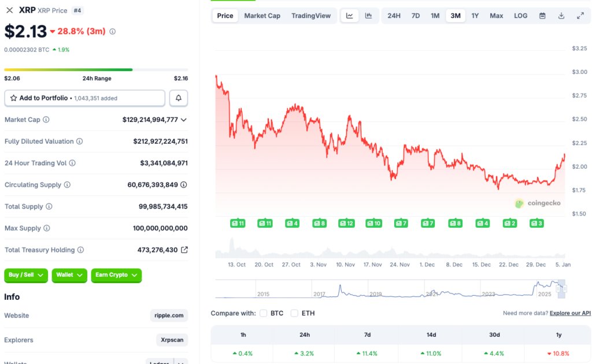This screenshot has width=592, height=364.
Task: Open the calendar date range picker
Action: (541, 16)
